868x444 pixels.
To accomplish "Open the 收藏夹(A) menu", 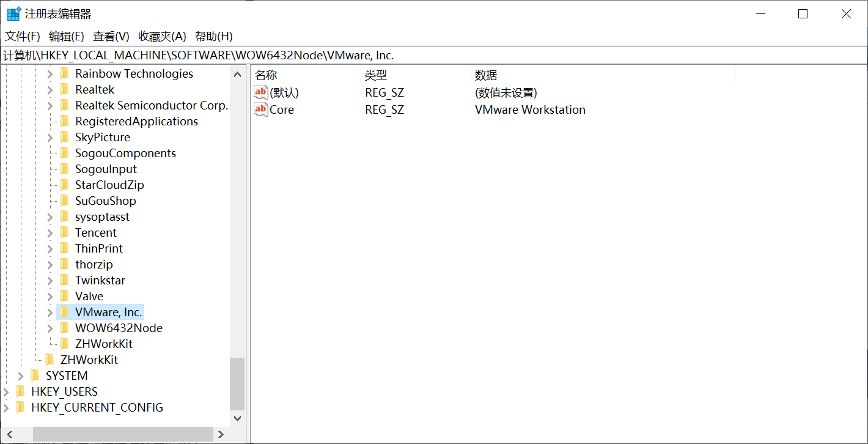I will tap(162, 37).
